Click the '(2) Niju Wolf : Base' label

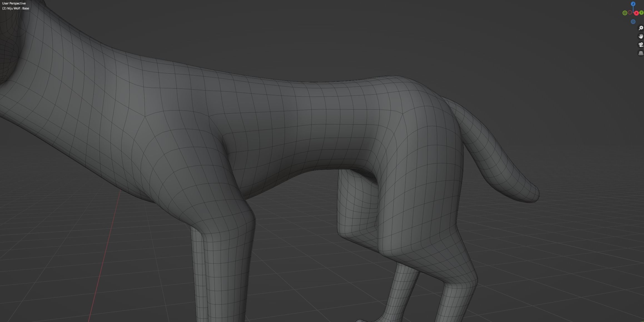16,8
